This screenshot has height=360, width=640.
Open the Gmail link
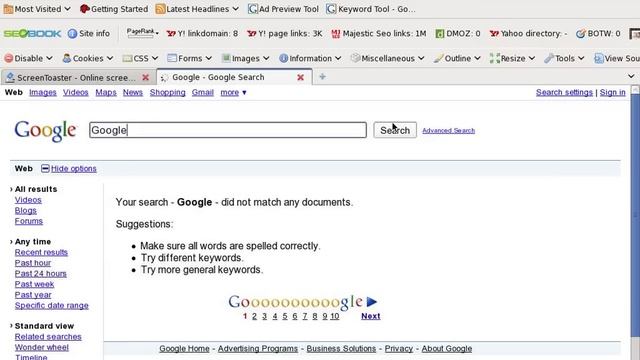203,92
